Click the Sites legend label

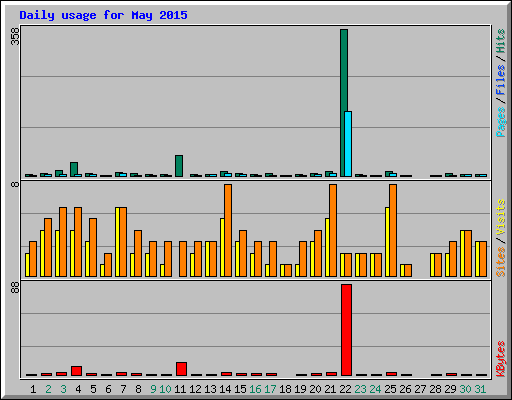click(501, 262)
